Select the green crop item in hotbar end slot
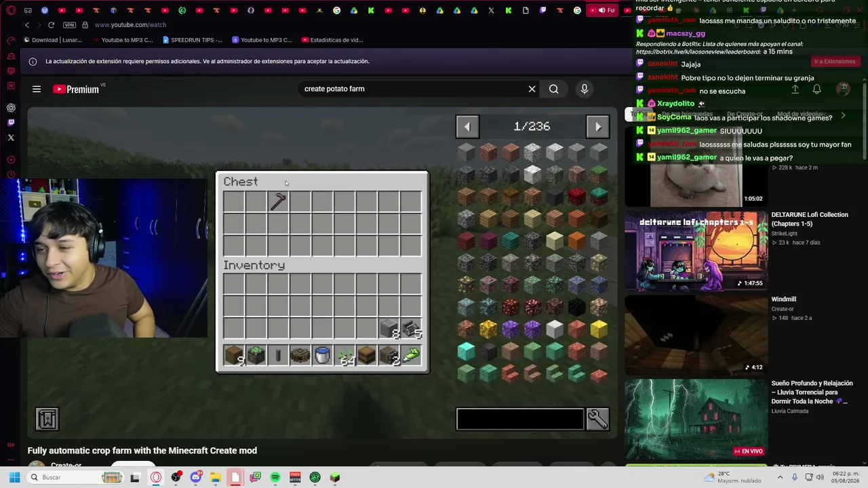 (x=411, y=355)
